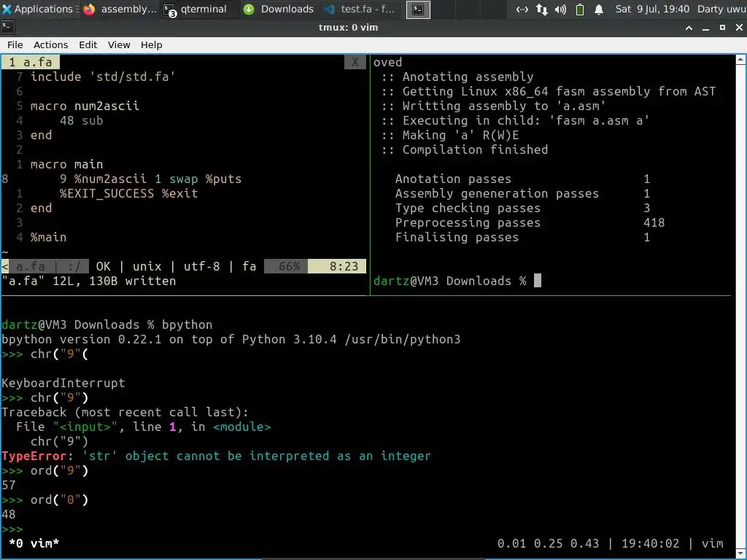Open the volume speaker control
The height and width of the screenshot is (560, 747).
click(560, 9)
